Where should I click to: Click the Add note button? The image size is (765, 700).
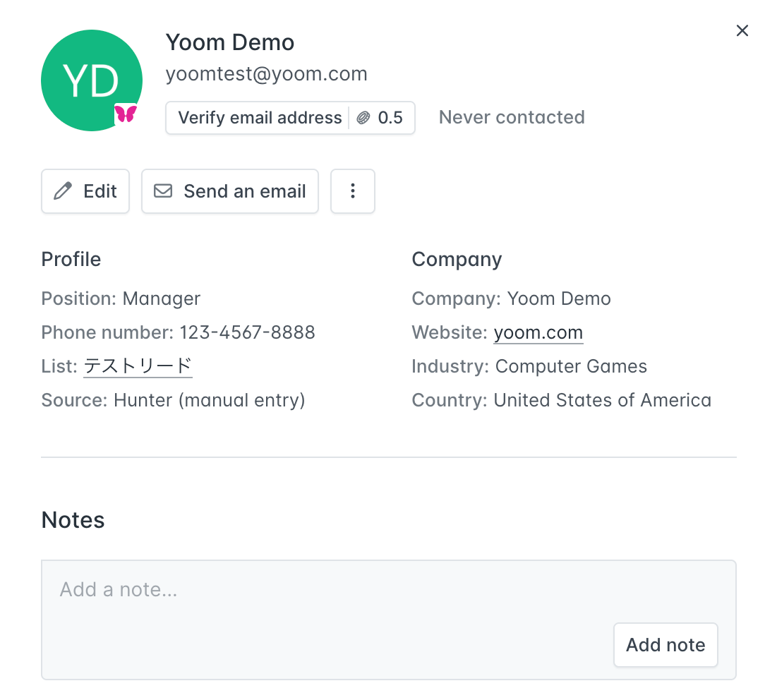[x=665, y=645]
